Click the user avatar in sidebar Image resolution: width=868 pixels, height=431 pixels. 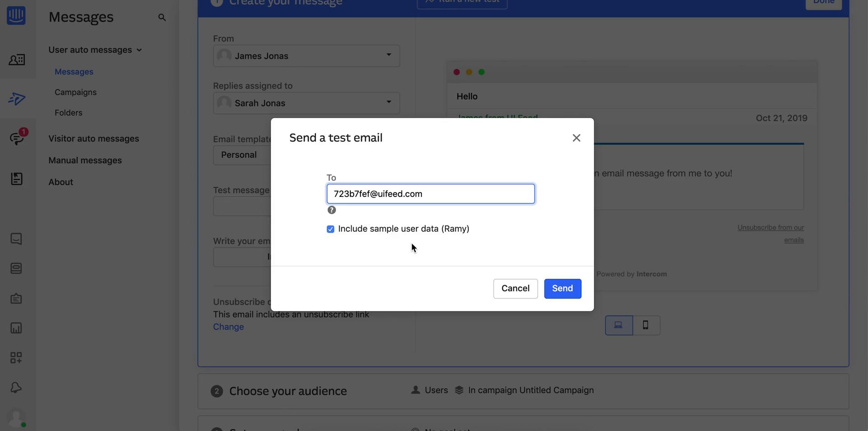(x=17, y=418)
